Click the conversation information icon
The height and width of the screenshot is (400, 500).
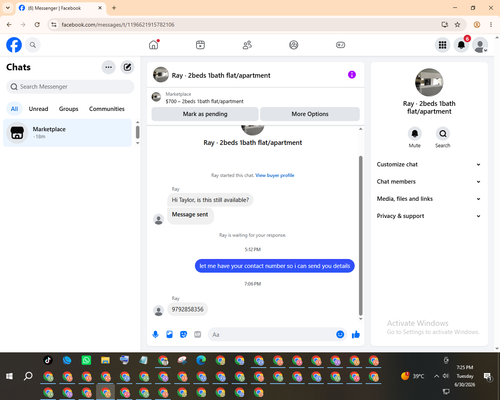pyautogui.click(x=352, y=75)
